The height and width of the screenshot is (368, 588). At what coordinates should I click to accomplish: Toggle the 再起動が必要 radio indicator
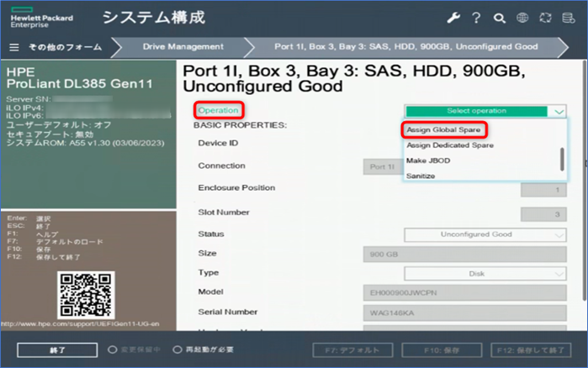click(x=177, y=350)
